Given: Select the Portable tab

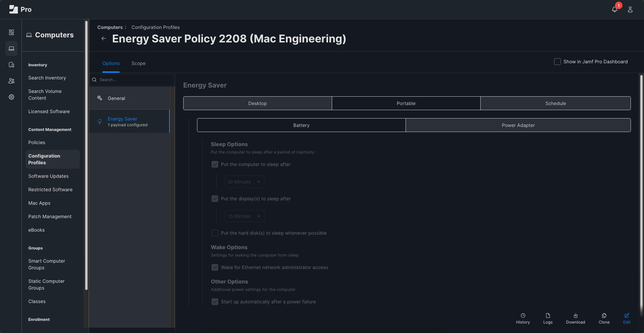Looking at the screenshot, I should [406, 103].
